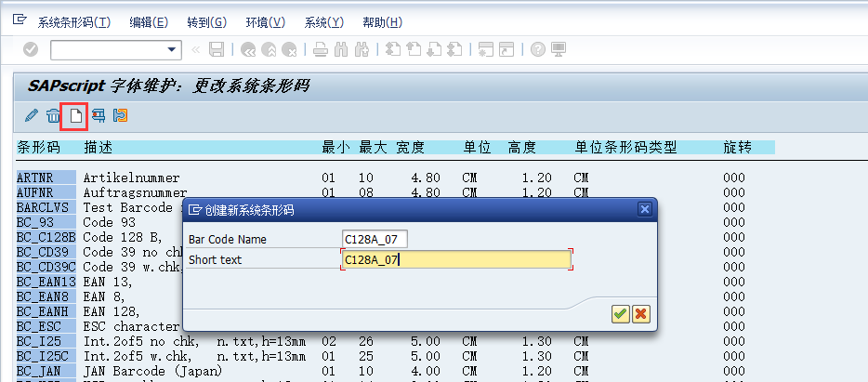Open the SAP window menu icon

[x=20, y=20]
